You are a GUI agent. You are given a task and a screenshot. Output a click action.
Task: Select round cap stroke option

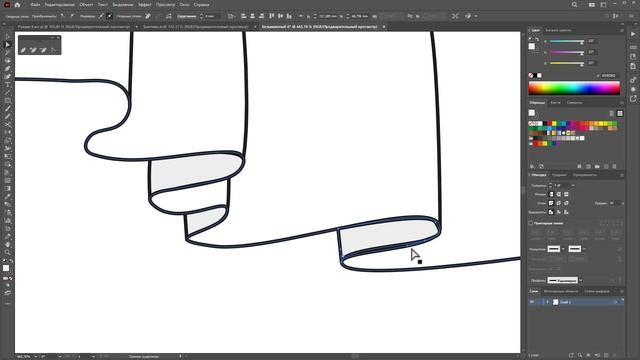(x=559, y=194)
